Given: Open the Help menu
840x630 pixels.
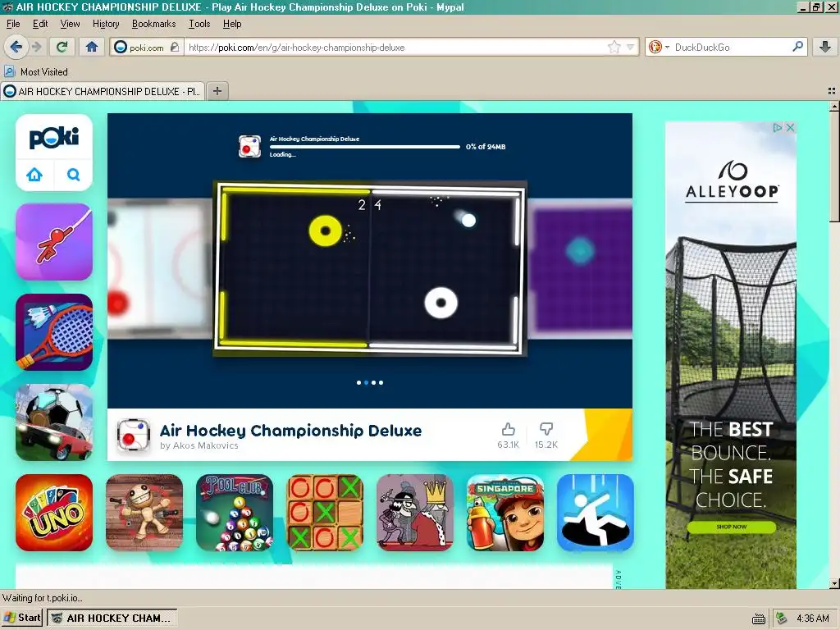Looking at the screenshot, I should click(x=232, y=24).
